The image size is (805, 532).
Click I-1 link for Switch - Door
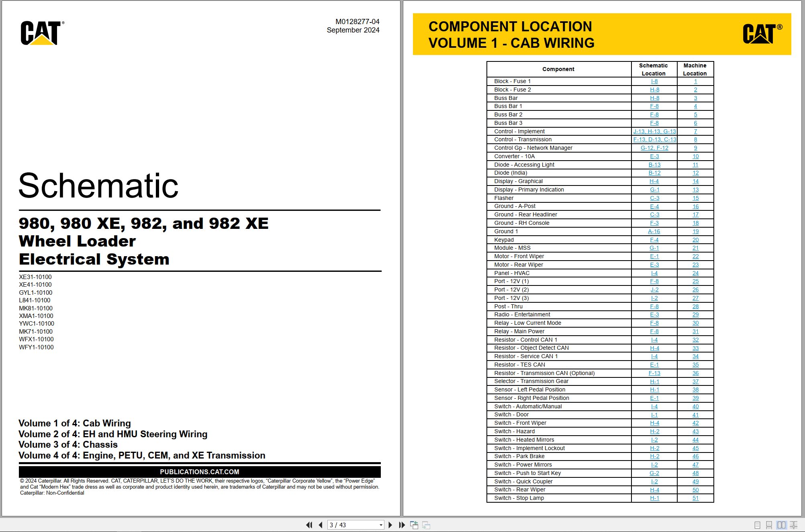click(654, 415)
